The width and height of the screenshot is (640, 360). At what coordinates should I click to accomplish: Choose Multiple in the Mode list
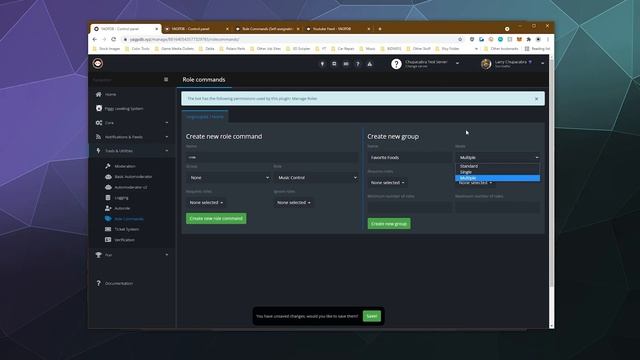(498, 178)
